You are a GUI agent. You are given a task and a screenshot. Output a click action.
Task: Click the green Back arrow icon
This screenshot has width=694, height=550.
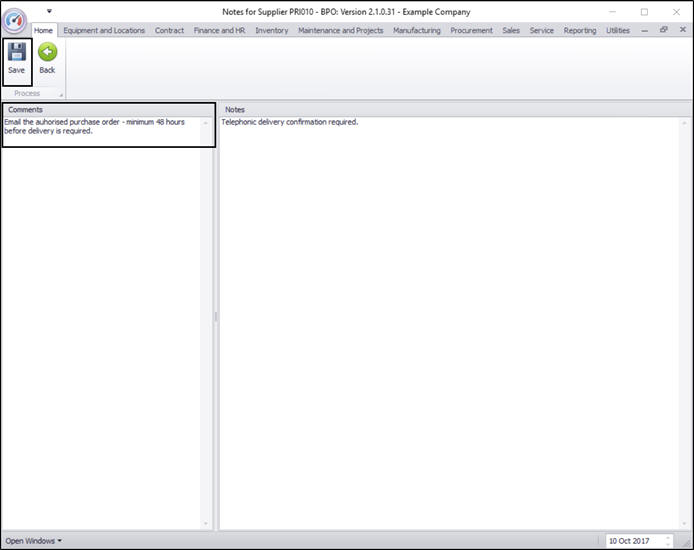[x=47, y=52]
